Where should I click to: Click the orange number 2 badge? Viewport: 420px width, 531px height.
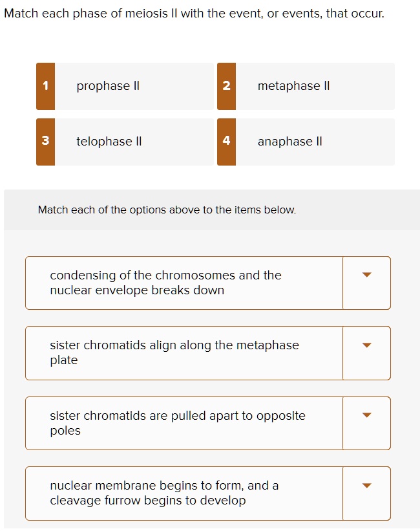click(x=226, y=86)
